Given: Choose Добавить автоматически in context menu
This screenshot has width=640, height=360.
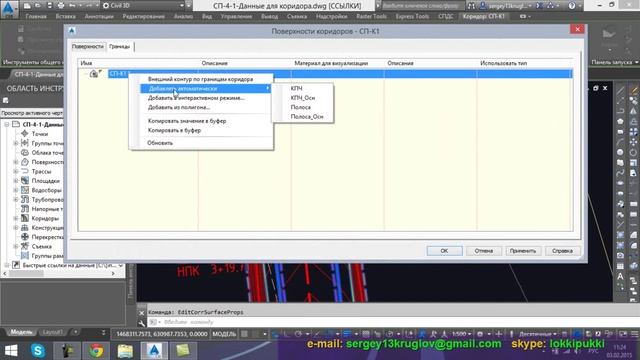Looking at the screenshot, I should click(x=205, y=89).
